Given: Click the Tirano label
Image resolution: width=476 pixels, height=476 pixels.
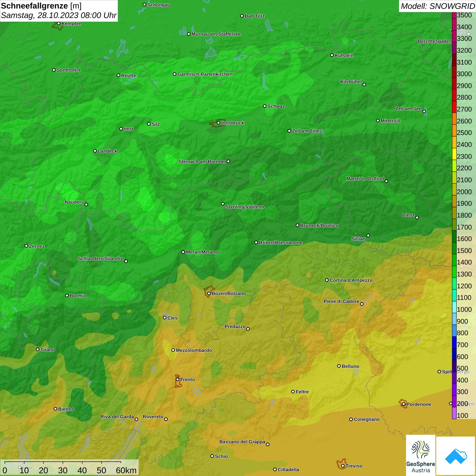Looking at the screenshot, I should (x=48, y=350).
